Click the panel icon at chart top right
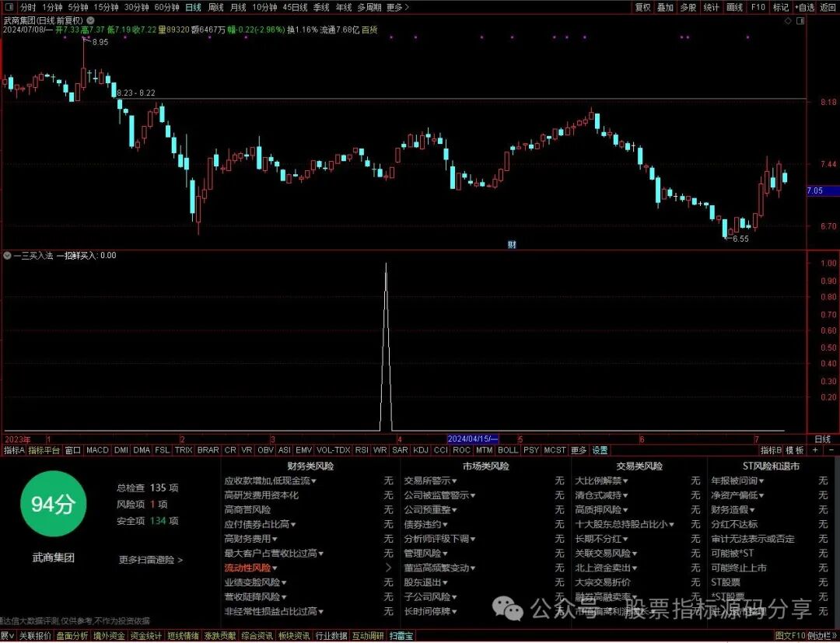The height and width of the screenshot is (643, 840). coord(800,21)
